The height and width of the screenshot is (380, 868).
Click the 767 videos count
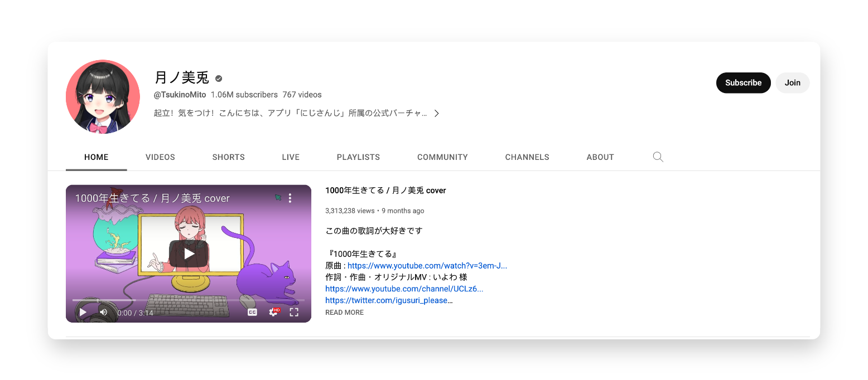pos(302,95)
